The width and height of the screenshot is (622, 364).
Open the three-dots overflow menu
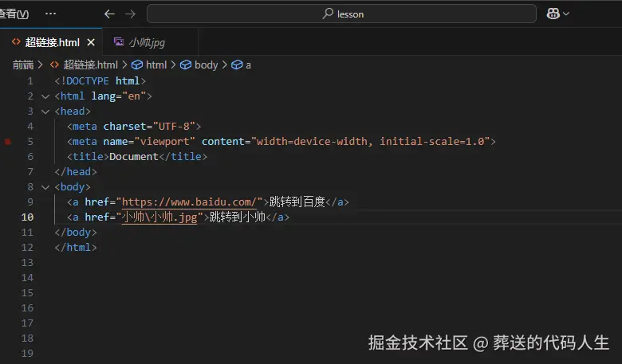tap(51, 14)
